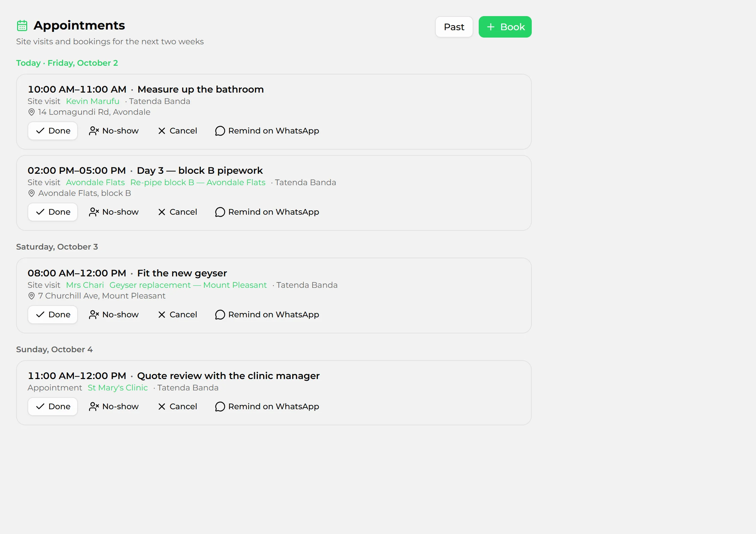Cancel the Fit the new geyser visit
The width and height of the screenshot is (756, 534).
tap(178, 315)
